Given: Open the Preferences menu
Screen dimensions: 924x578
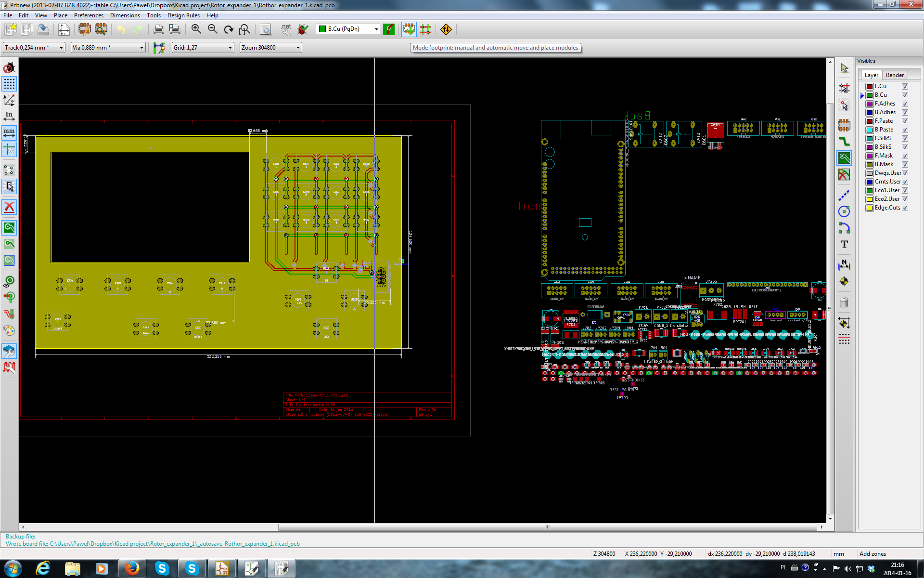Looking at the screenshot, I should tap(89, 15).
